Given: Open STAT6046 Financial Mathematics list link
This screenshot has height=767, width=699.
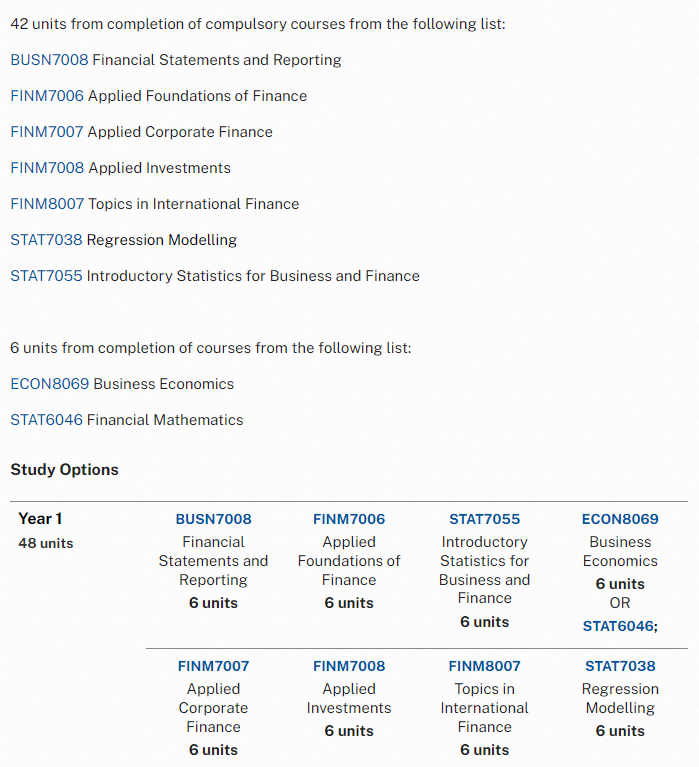Looking at the screenshot, I should [x=46, y=420].
